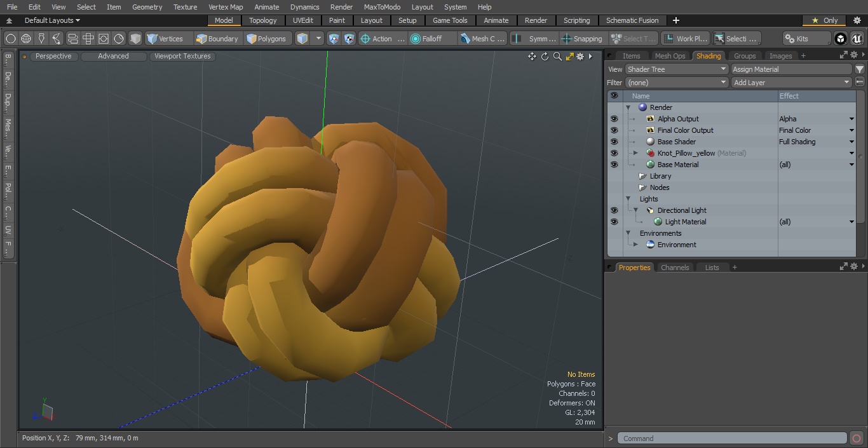This screenshot has height=448, width=868.
Task: Click the globe mesh tool icon
Action: (26, 39)
